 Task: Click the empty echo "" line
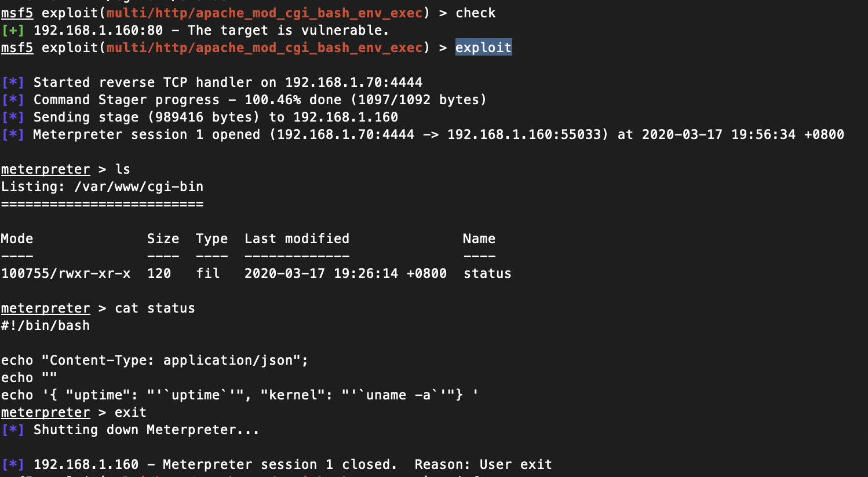point(29,377)
